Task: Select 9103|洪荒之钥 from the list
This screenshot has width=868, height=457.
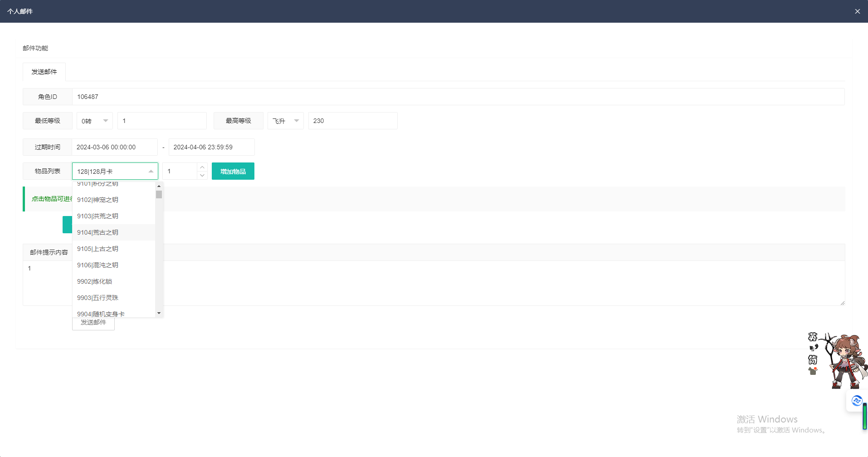Action: click(114, 216)
